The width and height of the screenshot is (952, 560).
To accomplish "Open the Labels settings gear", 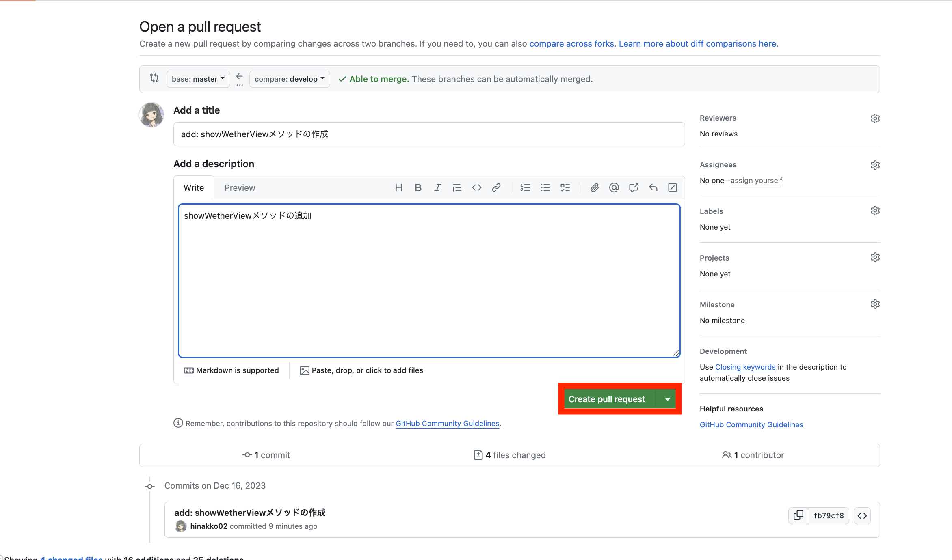I will [x=875, y=210].
